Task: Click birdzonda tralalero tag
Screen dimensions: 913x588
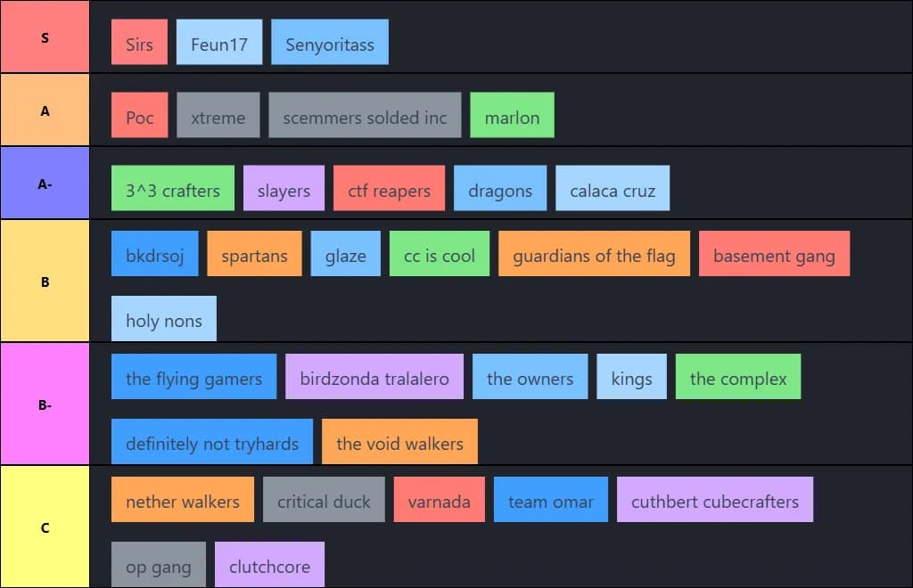Action: click(374, 377)
